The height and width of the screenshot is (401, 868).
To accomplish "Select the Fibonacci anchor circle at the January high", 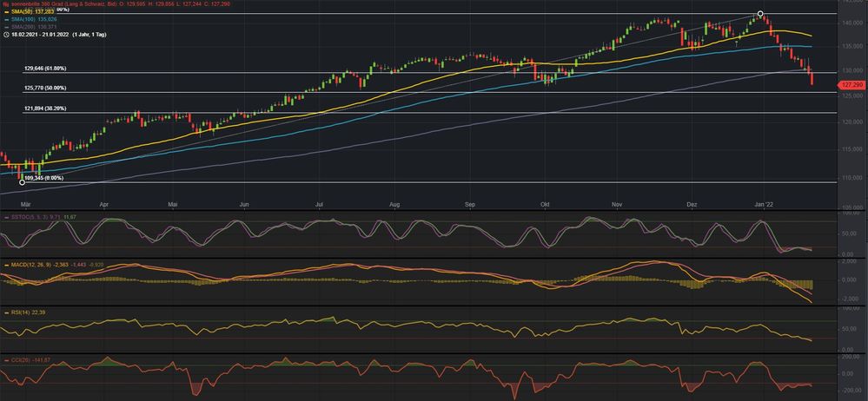I will [760, 14].
